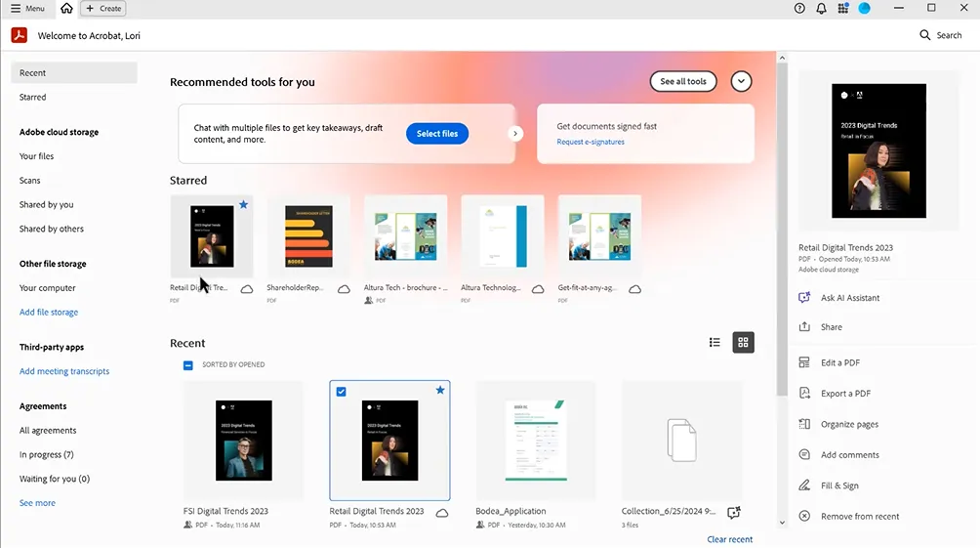
Task: Open All agreements
Action: coord(48,431)
